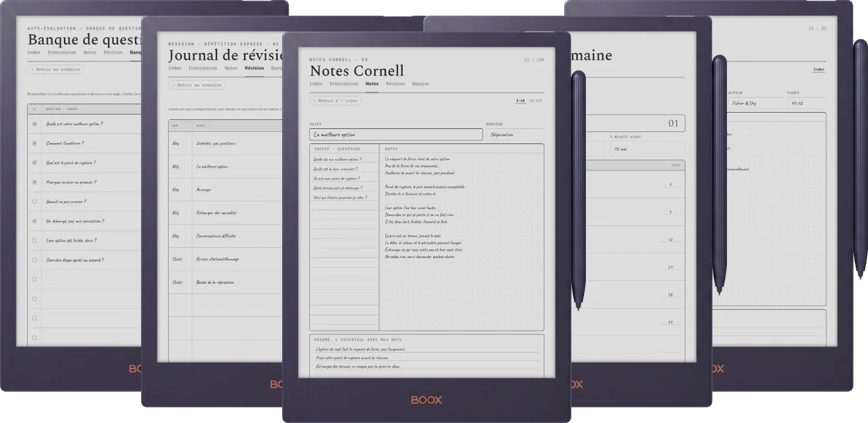The height and width of the screenshot is (423, 868).
Task: Open Index tab on Journal de révision page
Action: pos(175,68)
